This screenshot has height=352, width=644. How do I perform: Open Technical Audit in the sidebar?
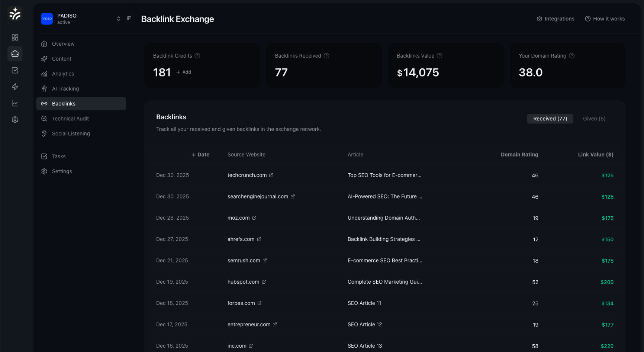(x=70, y=119)
